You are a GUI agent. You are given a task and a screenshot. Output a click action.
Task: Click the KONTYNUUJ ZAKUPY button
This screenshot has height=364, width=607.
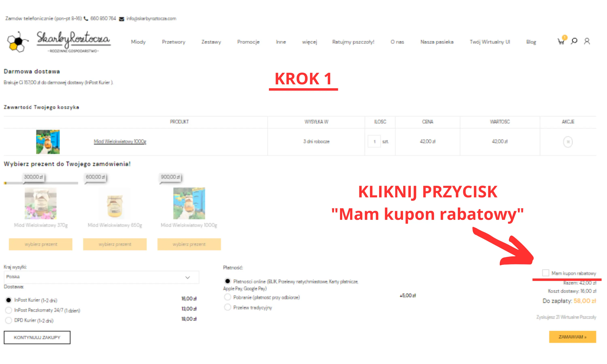tap(37, 337)
